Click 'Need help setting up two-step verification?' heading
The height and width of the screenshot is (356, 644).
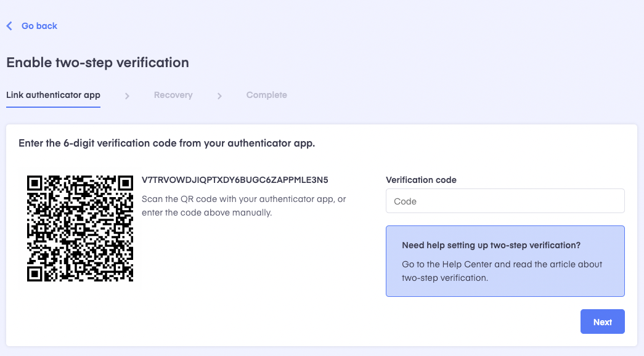(x=491, y=245)
